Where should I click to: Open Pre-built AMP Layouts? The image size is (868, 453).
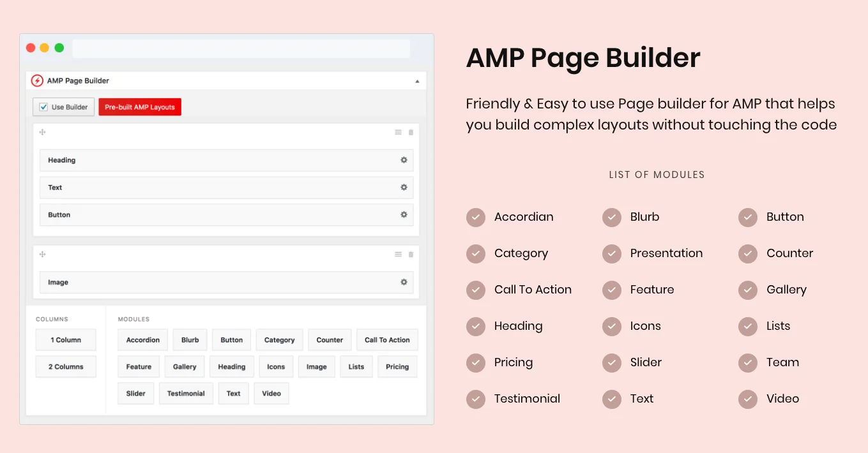140,107
